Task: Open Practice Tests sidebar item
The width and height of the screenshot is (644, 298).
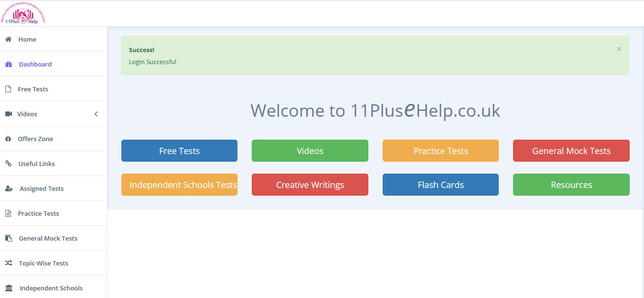Action: tap(54, 213)
